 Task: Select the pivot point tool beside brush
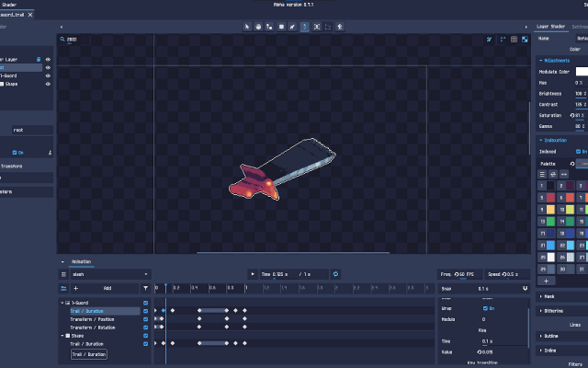click(x=269, y=27)
